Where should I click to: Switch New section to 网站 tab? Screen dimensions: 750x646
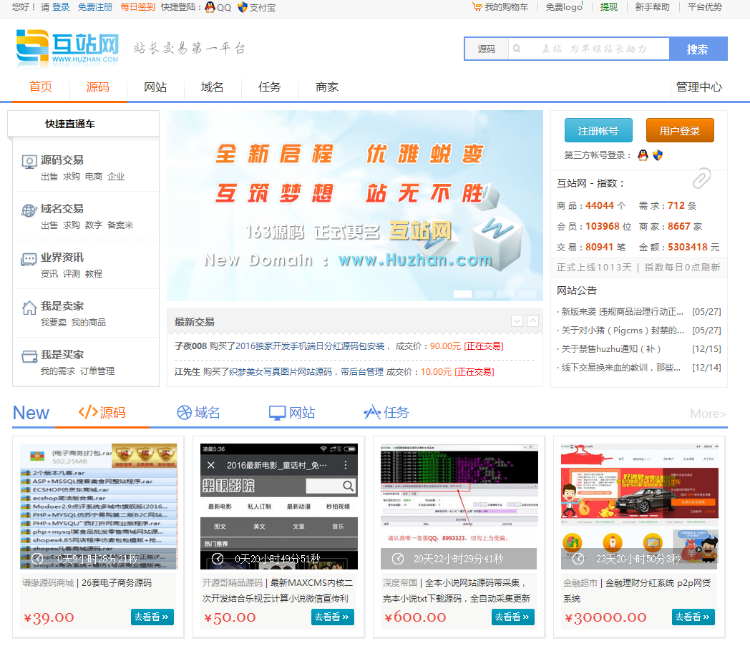tap(292, 412)
